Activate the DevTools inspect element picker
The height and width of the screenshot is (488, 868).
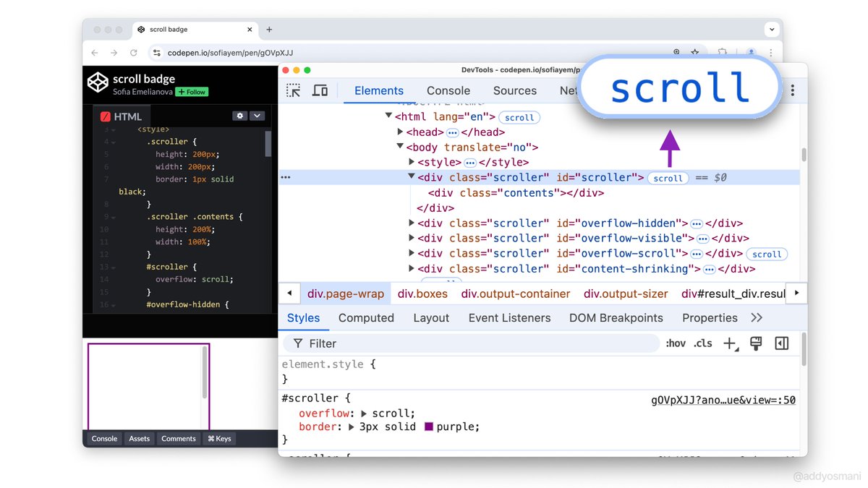coord(293,90)
